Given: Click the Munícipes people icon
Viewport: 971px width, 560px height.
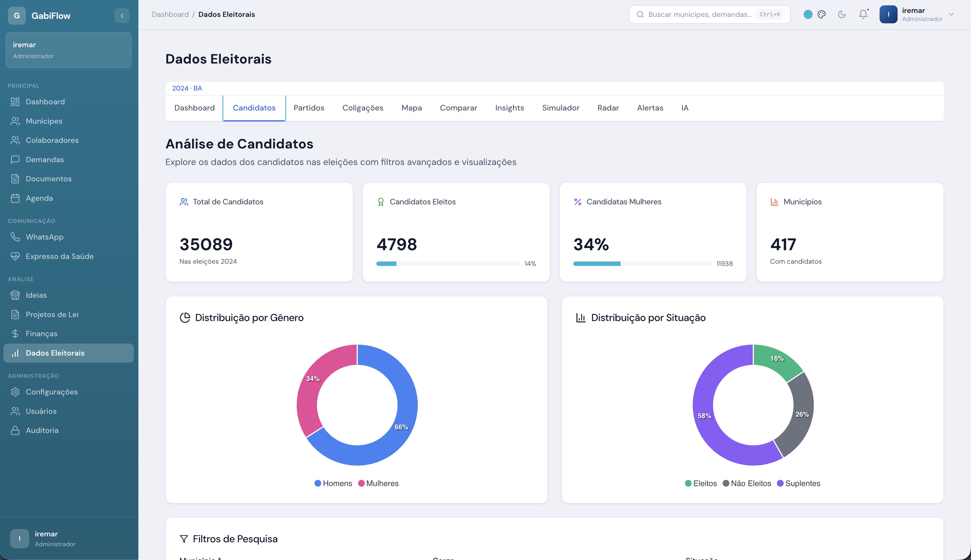Looking at the screenshot, I should [15, 121].
